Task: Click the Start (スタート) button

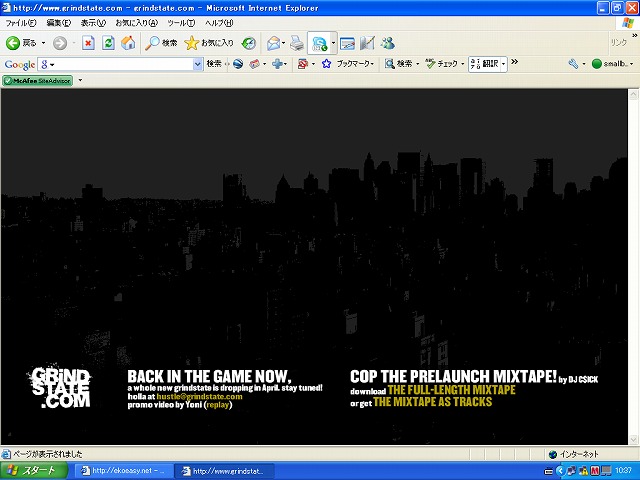Action: [x=34, y=471]
